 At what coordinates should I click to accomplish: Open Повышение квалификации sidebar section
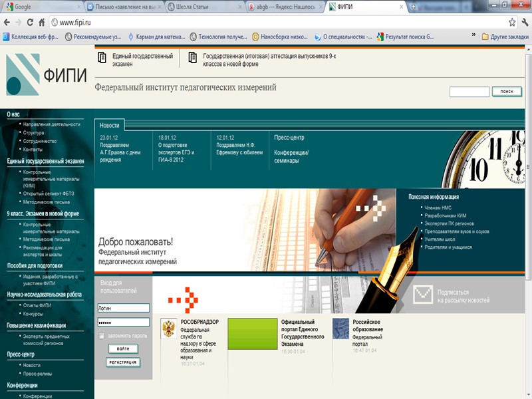36,325
